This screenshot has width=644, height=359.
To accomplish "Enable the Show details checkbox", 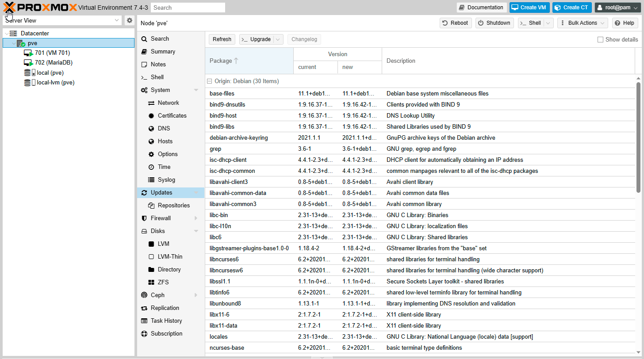I will (600, 39).
